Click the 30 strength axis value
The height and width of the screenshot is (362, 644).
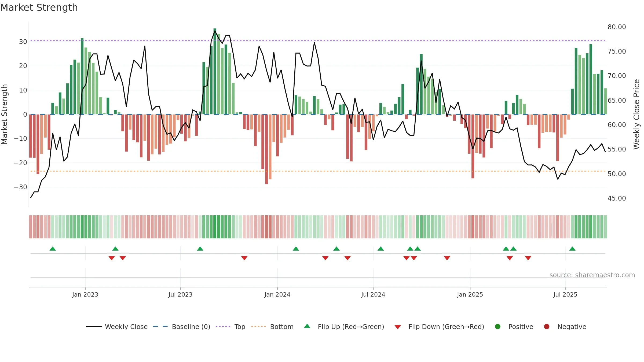23,42
